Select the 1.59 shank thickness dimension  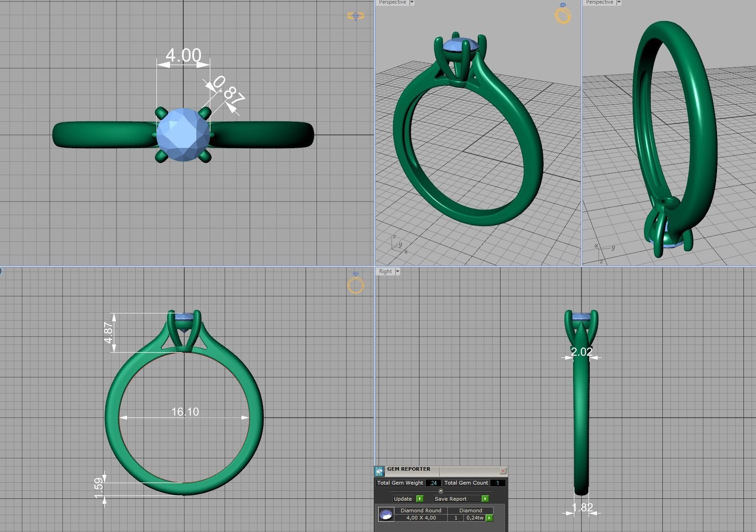pyautogui.click(x=99, y=488)
